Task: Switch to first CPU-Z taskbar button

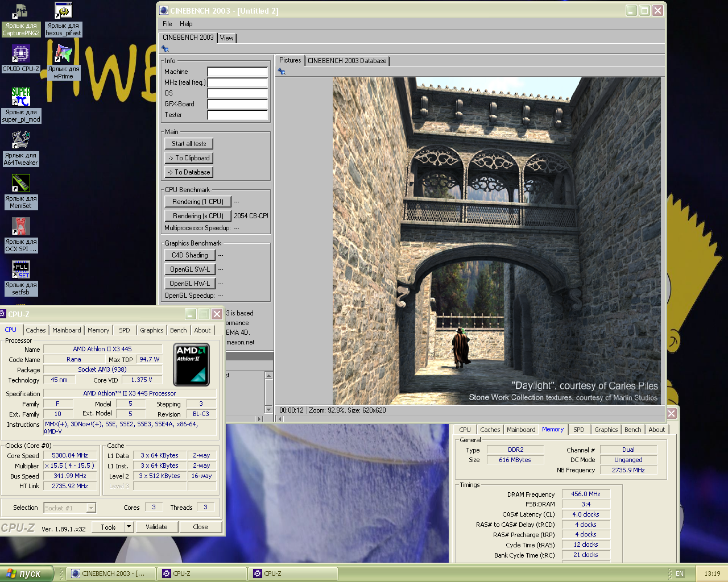Action: point(202,573)
